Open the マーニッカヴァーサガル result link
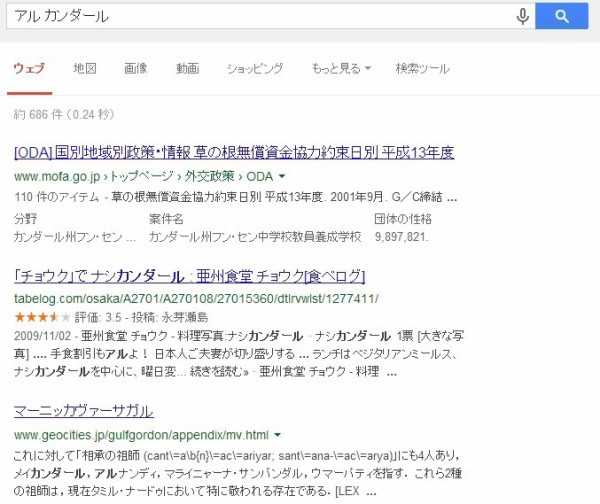Image resolution: width=600 pixels, height=504 pixels. click(83, 411)
